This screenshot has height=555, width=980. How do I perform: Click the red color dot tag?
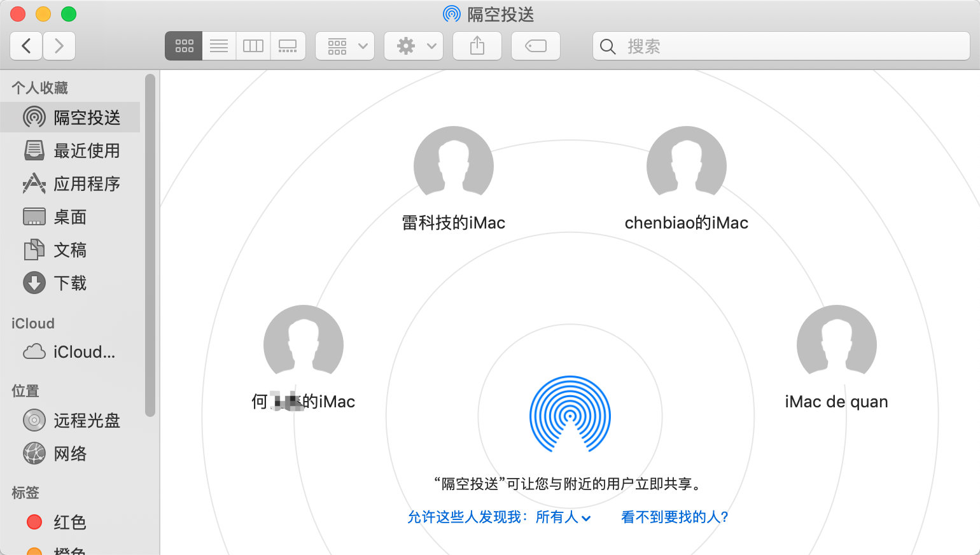34,522
